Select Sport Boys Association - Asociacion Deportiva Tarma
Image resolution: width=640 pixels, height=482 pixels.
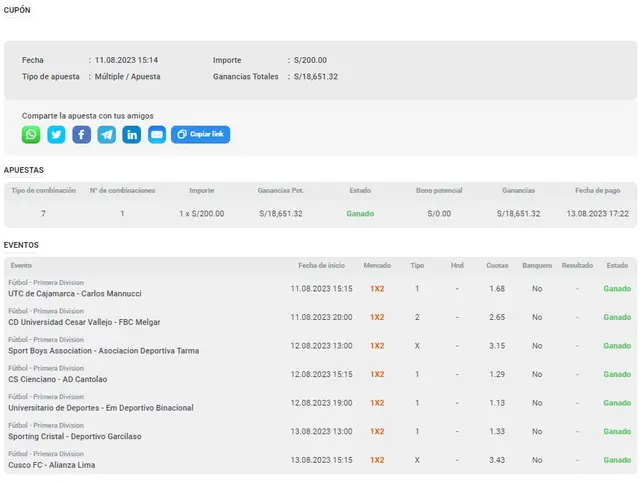pos(104,351)
